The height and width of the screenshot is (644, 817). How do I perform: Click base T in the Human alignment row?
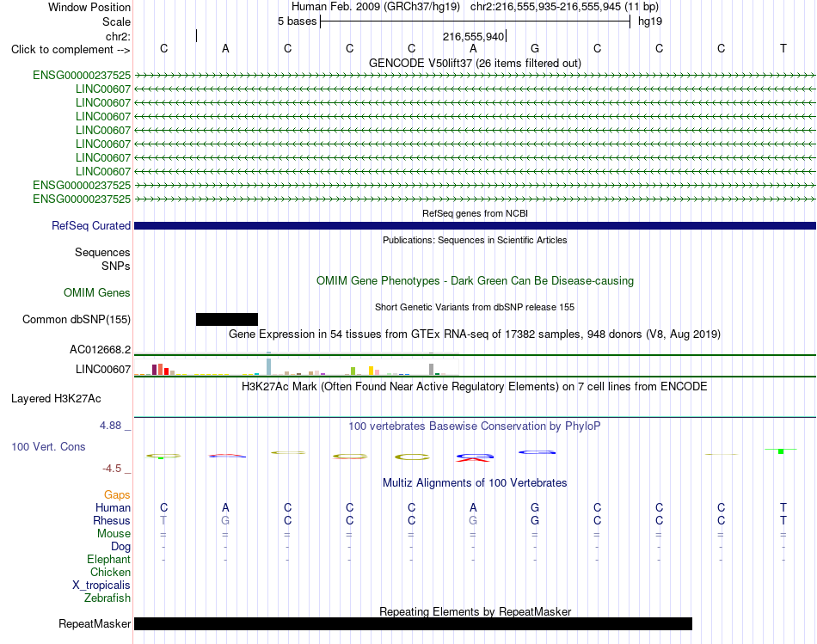coord(783,507)
